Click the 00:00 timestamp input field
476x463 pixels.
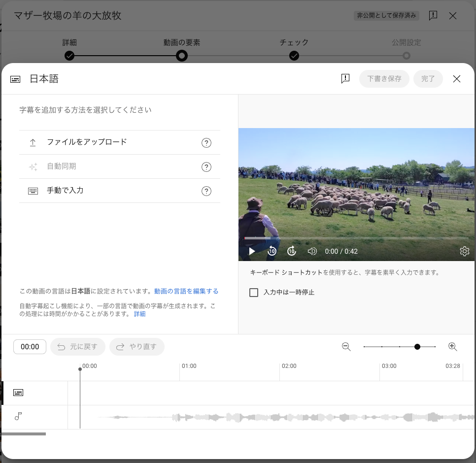(x=30, y=347)
